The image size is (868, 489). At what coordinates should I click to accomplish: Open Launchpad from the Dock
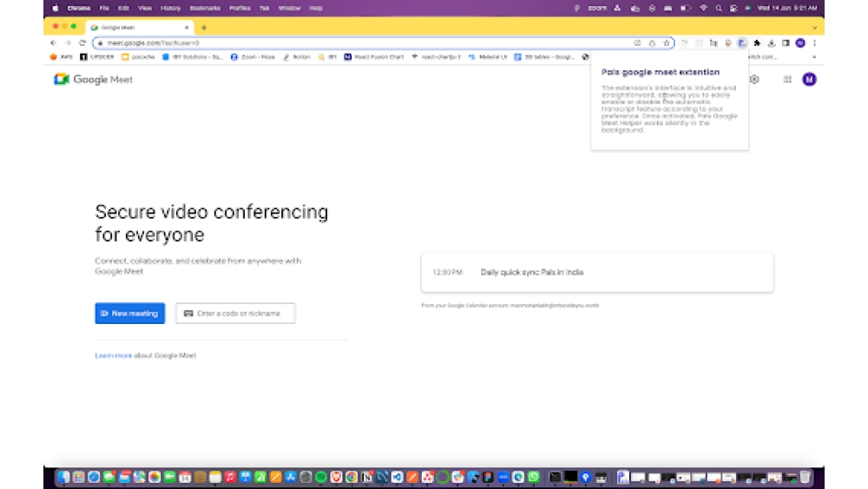[79, 477]
